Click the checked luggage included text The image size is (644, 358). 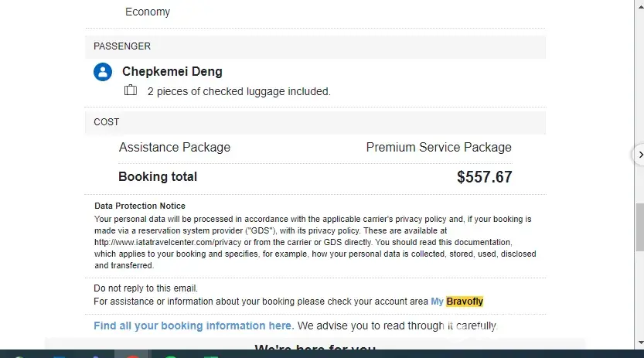click(x=239, y=91)
